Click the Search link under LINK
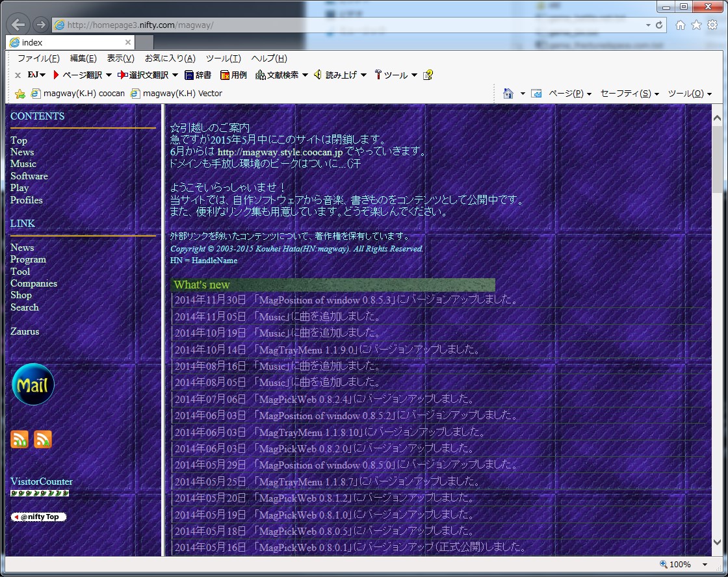The image size is (728, 577). click(x=25, y=307)
